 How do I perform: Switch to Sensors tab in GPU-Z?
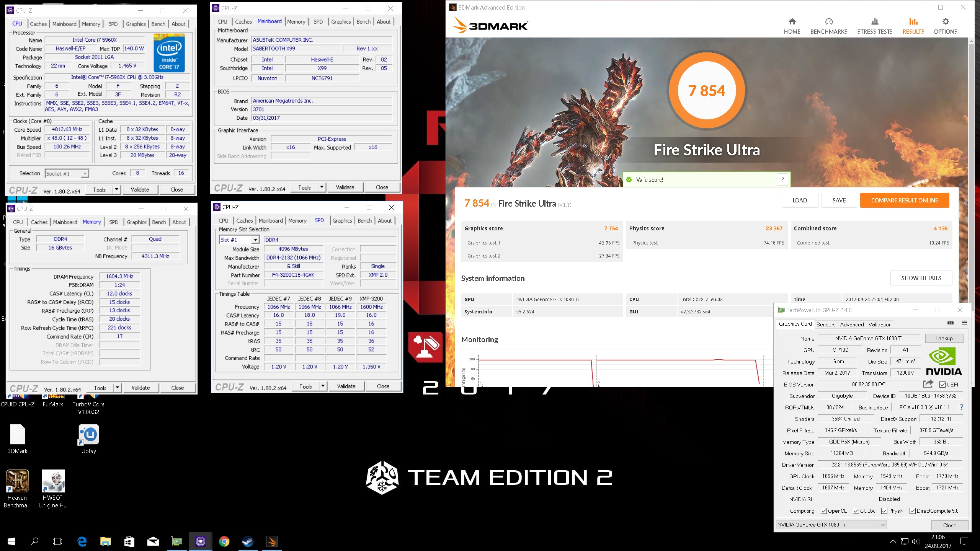tap(826, 324)
